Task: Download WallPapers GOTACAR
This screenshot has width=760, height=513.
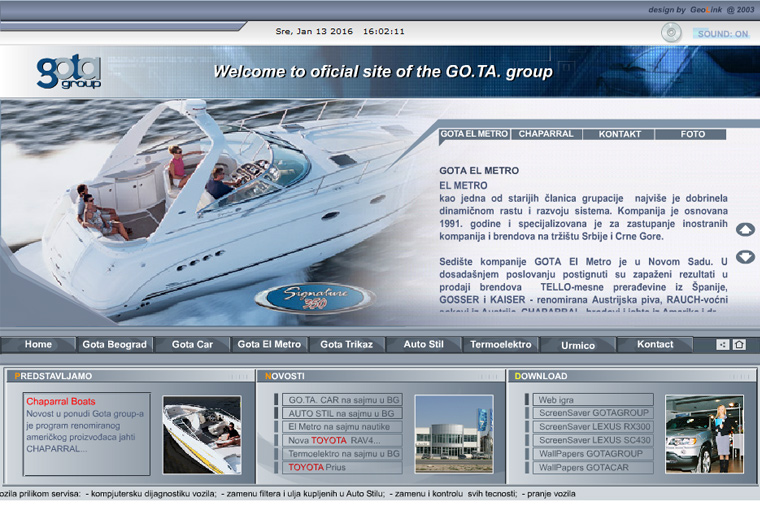Action: pyautogui.click(x=594, y=467)
